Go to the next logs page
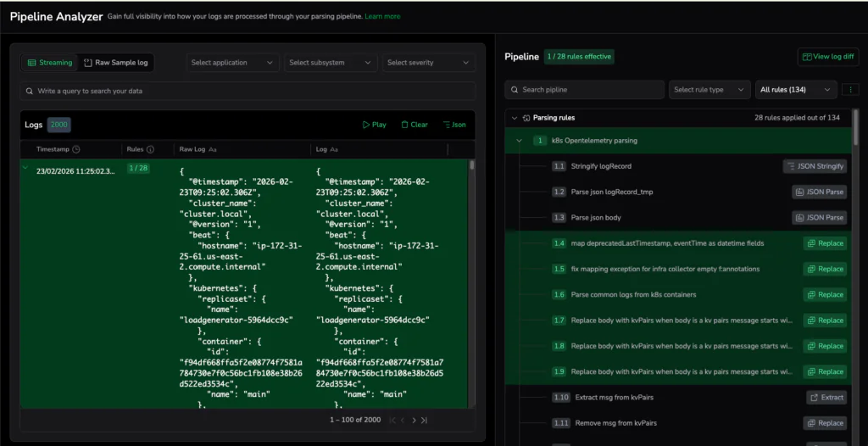 (x=413, y=420)
